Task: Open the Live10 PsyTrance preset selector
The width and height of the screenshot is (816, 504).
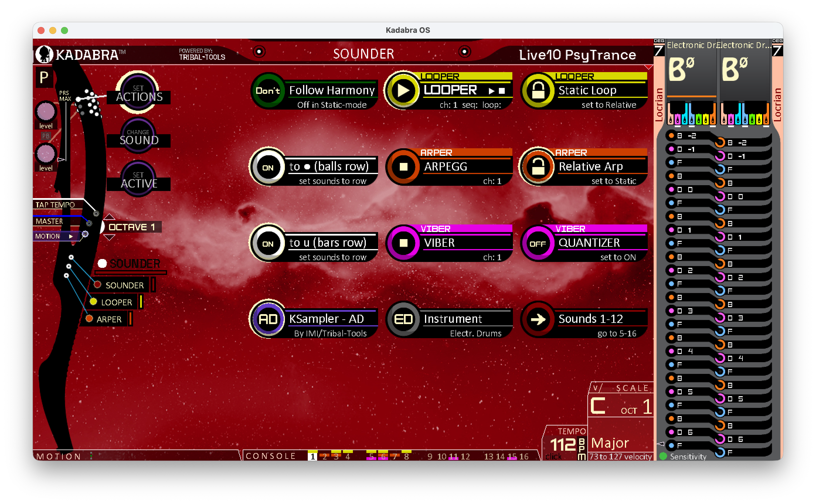Action: (x=577, y=55)
